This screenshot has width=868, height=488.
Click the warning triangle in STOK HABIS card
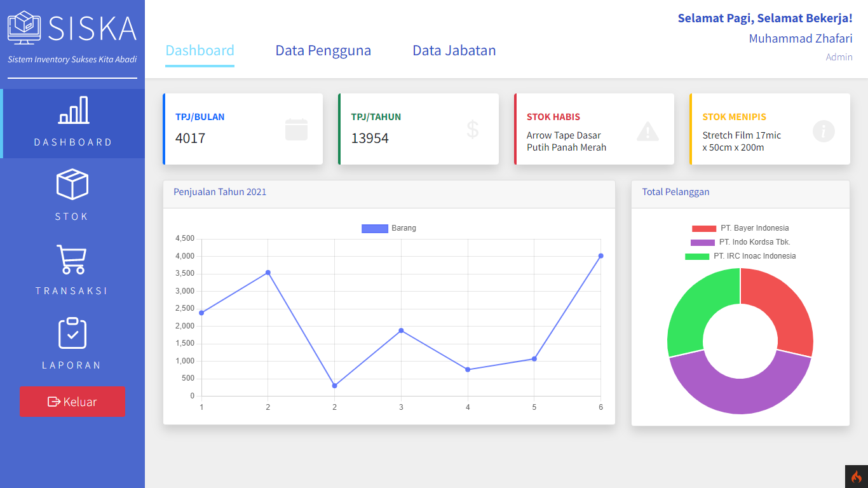(x=648, y=131)
